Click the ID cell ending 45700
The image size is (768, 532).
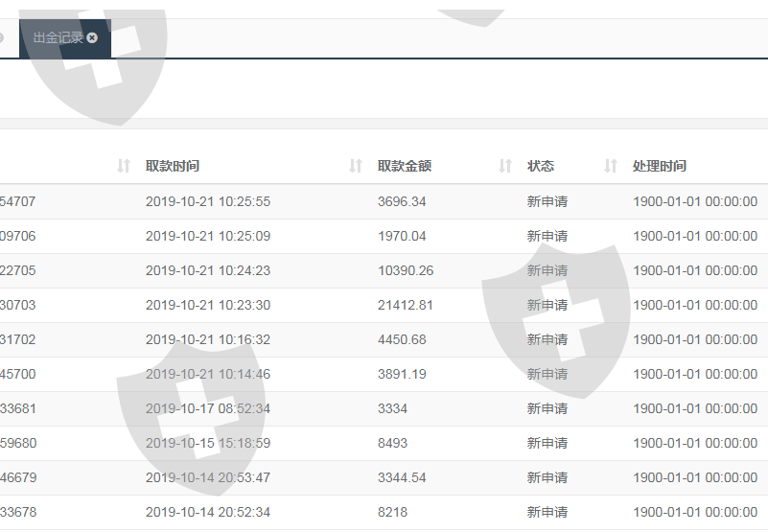click(x=17, y=374)
